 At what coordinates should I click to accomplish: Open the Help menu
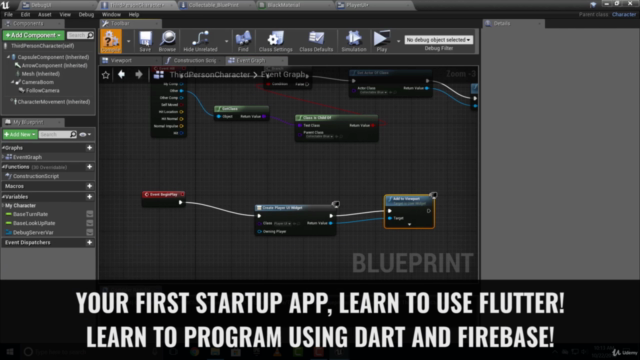click(134, 14)
